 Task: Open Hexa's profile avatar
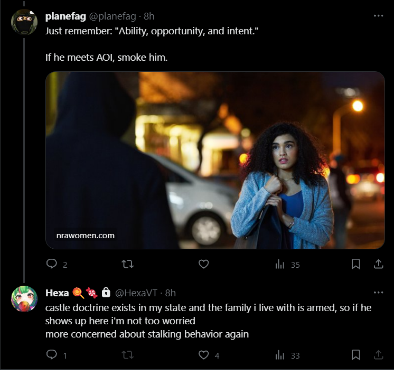(x=24, y=298)
